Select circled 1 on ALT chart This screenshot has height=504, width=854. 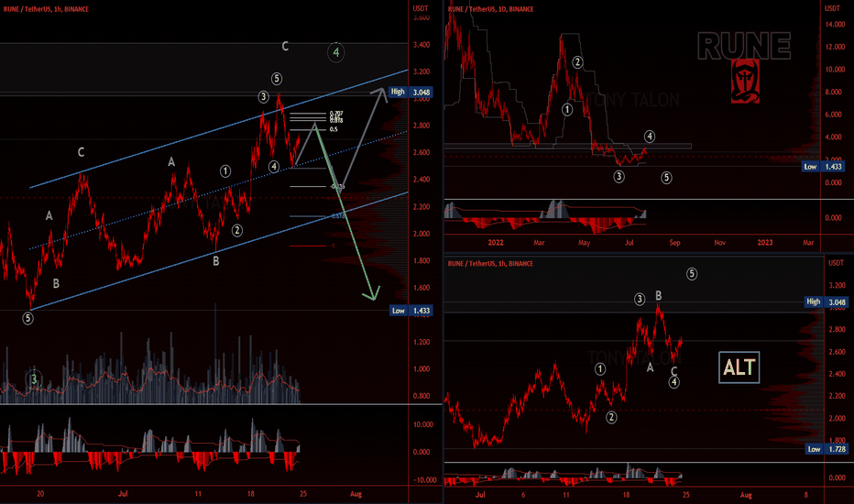[x=600, y=369]
